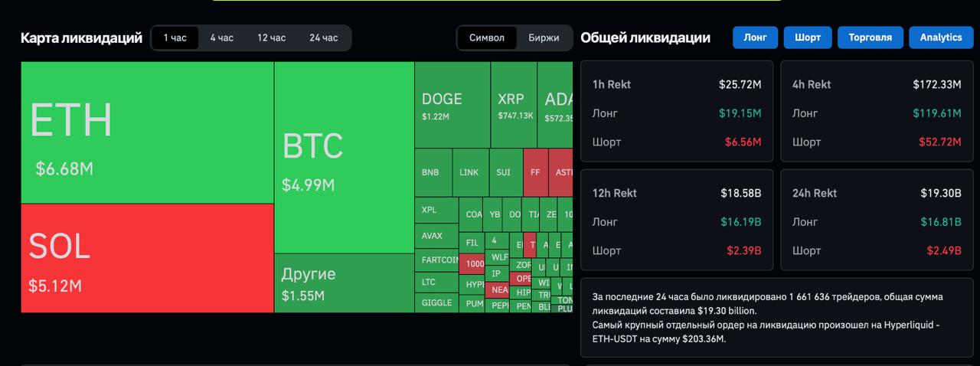Open the 24h Rekt summary card
Viewport: 980px width, 366px height.
click(876, 221)
